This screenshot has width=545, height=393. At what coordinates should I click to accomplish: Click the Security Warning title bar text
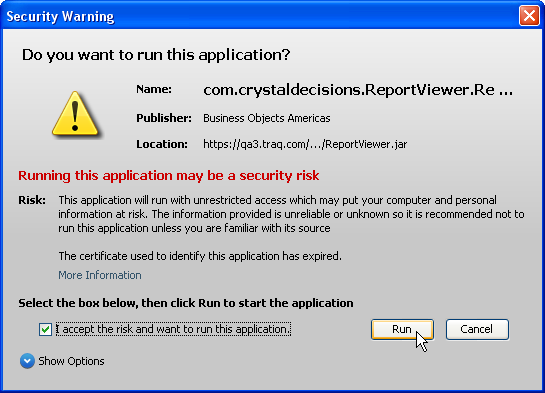point(60,16)
